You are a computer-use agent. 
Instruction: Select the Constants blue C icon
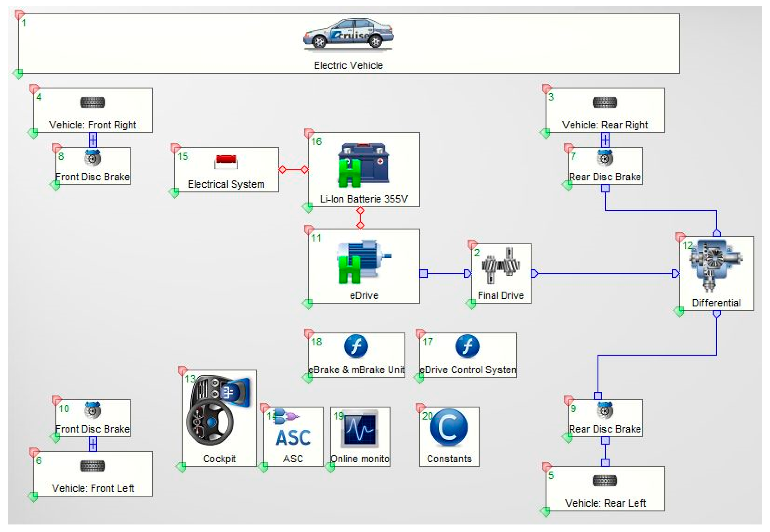pos(449,428)
